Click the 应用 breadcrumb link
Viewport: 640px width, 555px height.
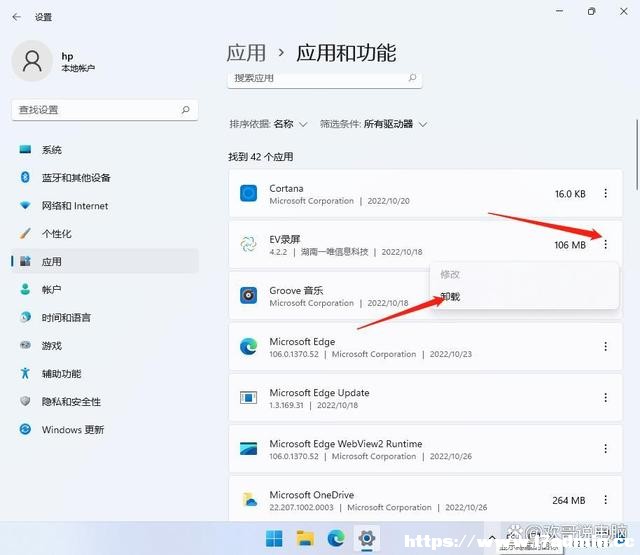click(246, 53)
